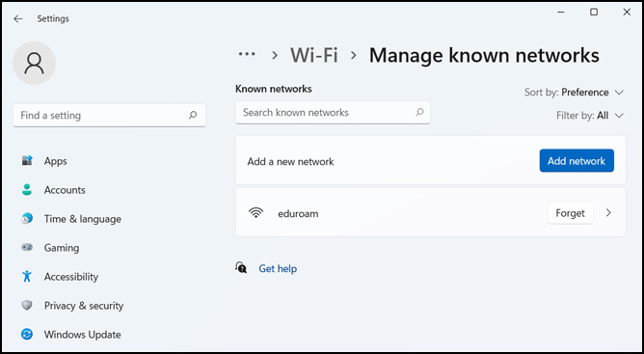
Task: Expand the breadcrumb ellipsis menu
Action: tap(247, 54)
